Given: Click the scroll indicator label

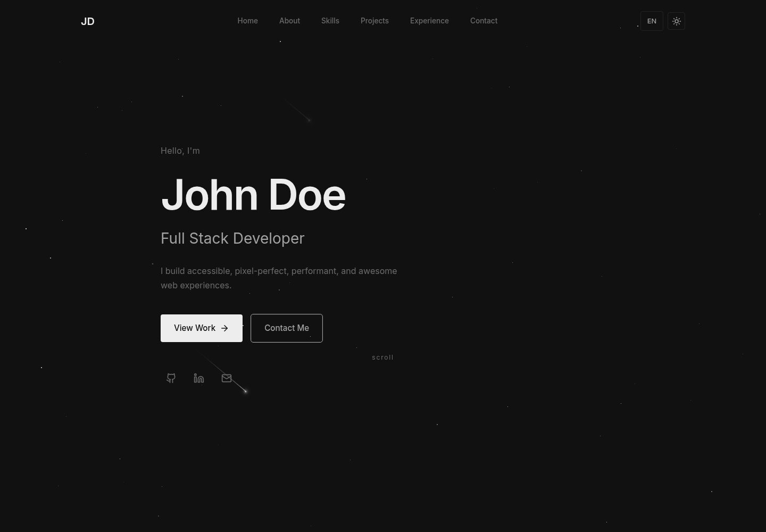Looking at the screenshot, I should (x=383, y=358).
